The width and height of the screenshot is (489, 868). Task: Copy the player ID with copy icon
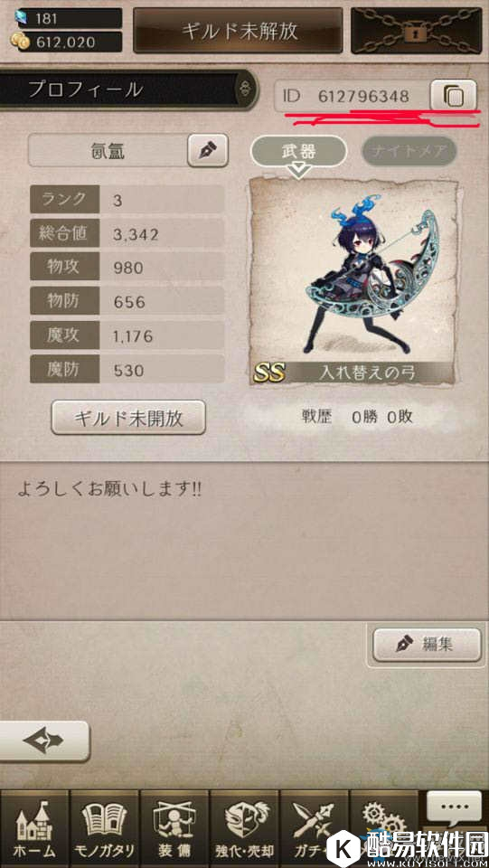453,97
